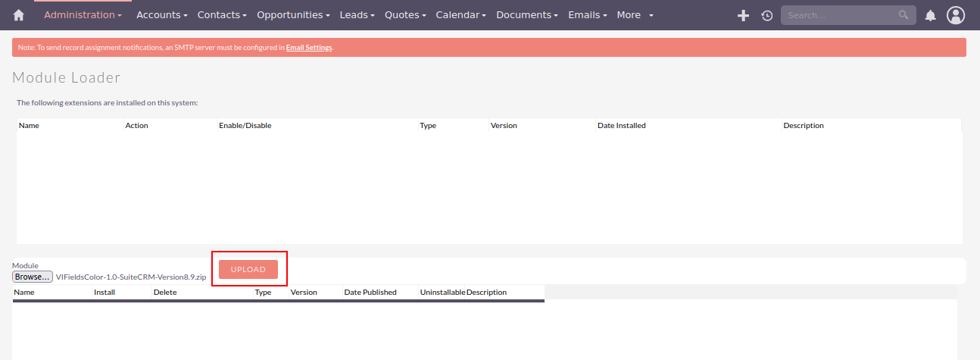Open the notifications bell
Screen dimensions: 980x360
931,15
